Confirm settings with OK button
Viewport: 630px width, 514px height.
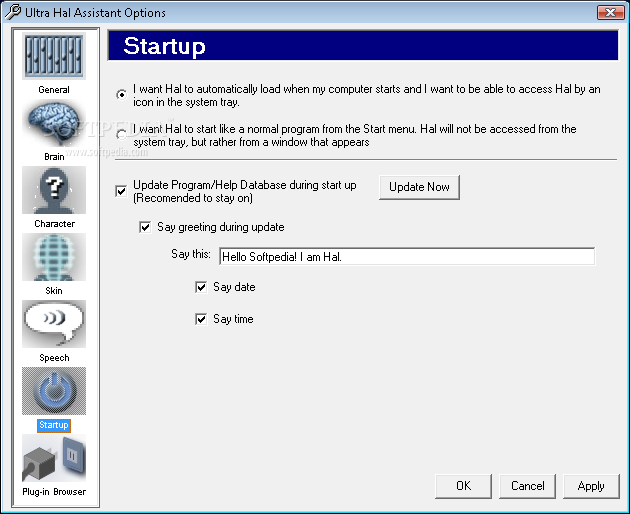coord(463,486)
